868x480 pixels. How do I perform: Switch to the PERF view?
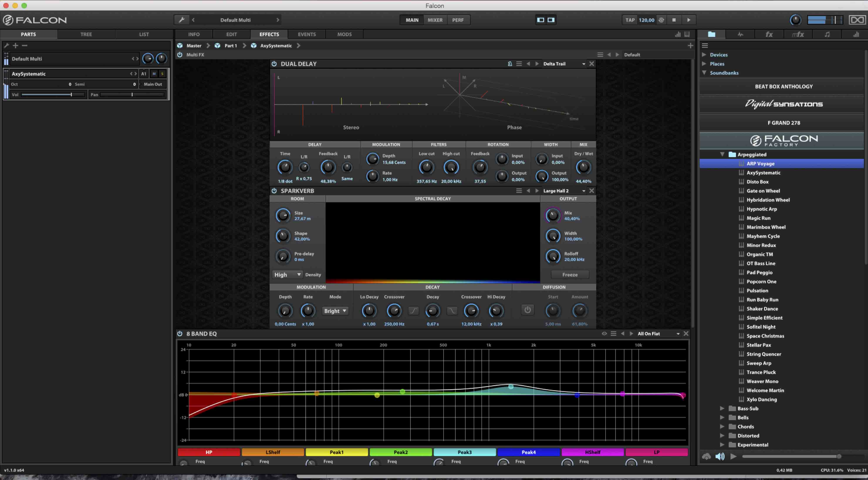[458, 20]
